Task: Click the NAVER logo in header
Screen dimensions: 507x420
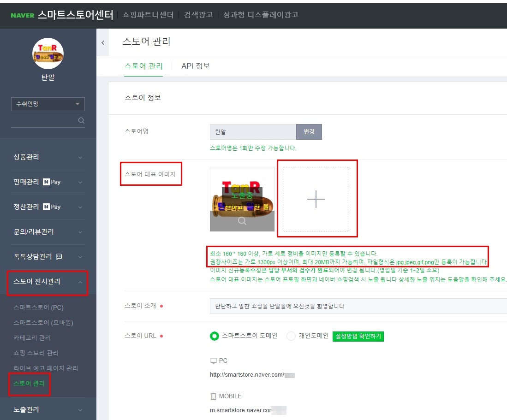Action: click(x=22, y=15)
